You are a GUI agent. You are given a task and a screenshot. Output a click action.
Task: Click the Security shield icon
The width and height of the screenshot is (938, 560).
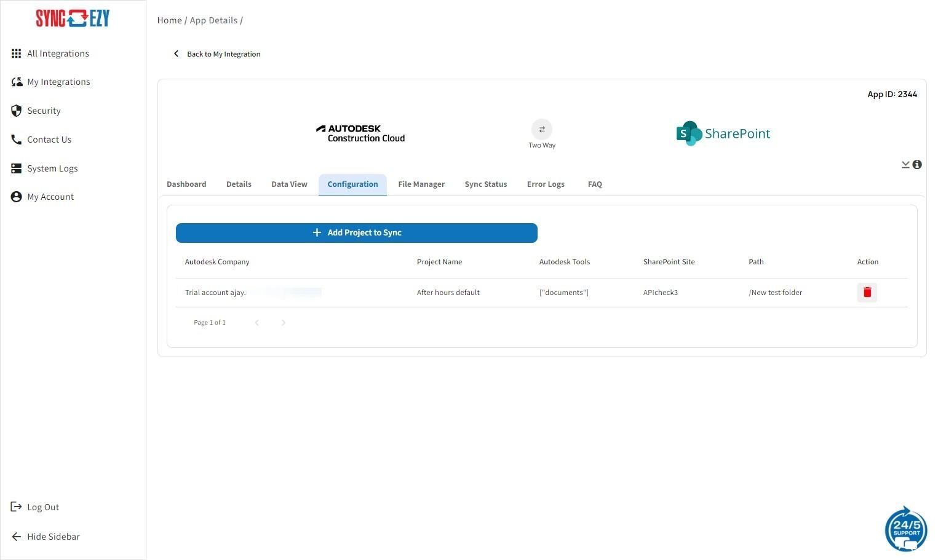point(17,111)
